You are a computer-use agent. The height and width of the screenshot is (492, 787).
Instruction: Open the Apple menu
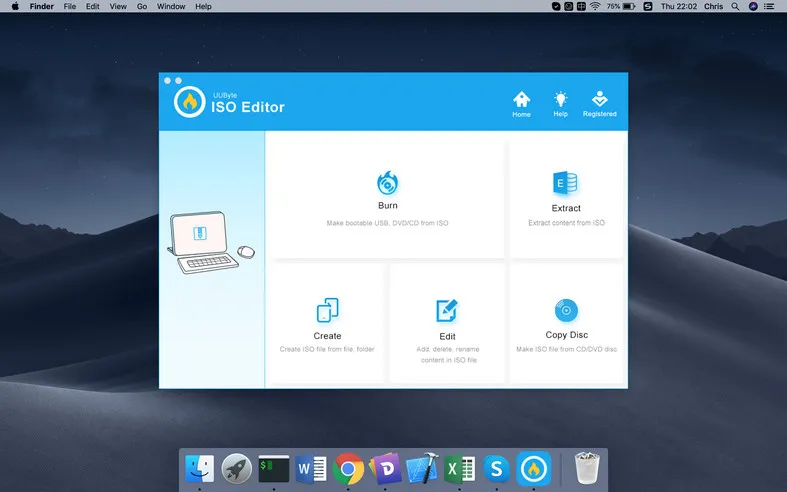pos(15,7)
